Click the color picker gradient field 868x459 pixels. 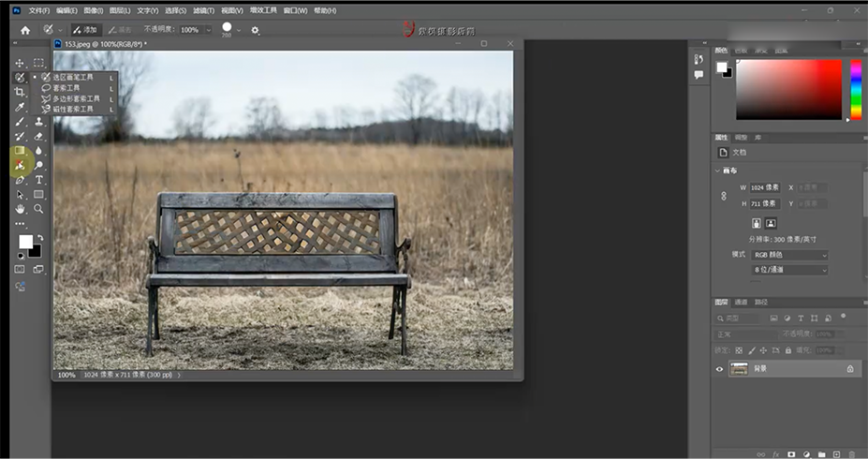788,90
